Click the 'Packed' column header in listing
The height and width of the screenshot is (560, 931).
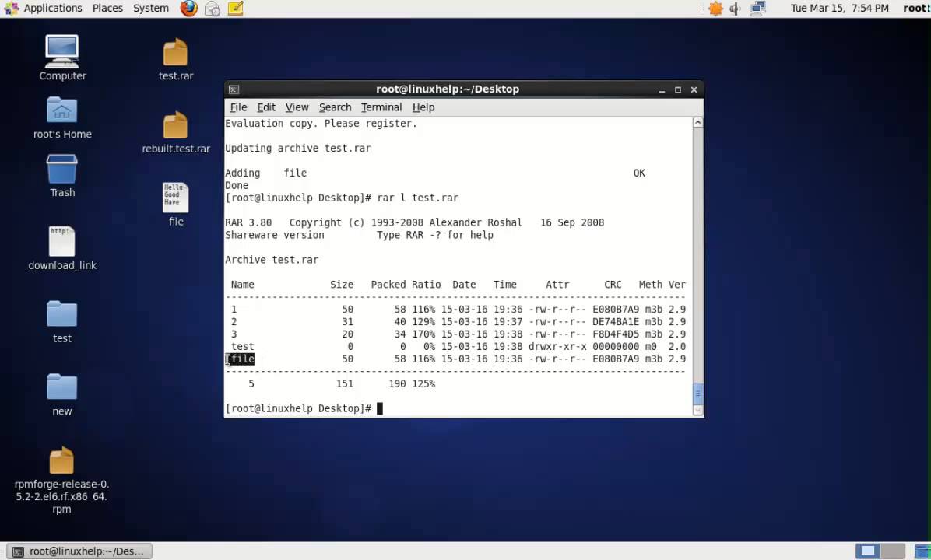(x=388, y=285)
